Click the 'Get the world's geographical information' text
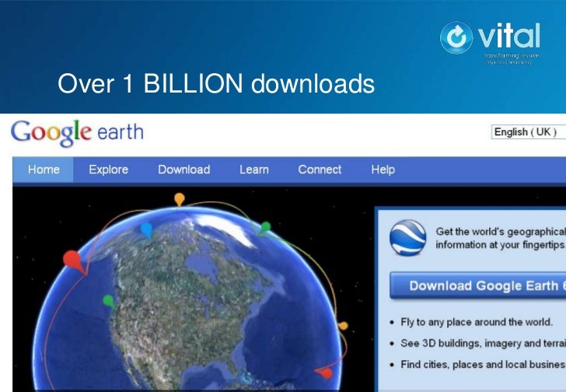This screenshot has height=392, width=566. (501, 238)
